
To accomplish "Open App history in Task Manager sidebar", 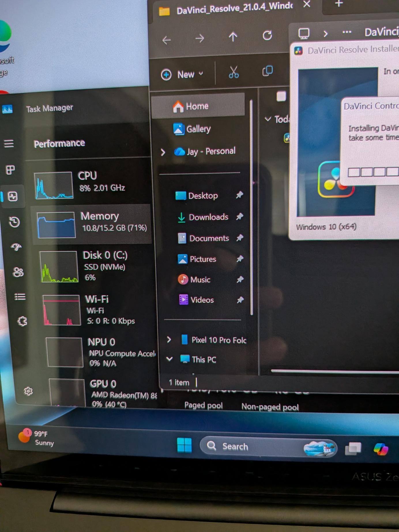I will [14, 222].
